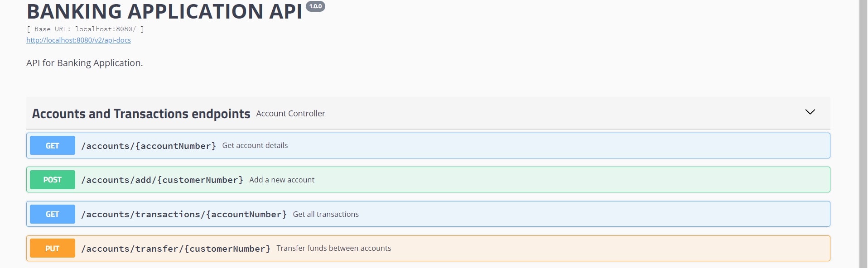Click the 1.0.0 version badge
The image size is (868, 268).
pos(315,6)
